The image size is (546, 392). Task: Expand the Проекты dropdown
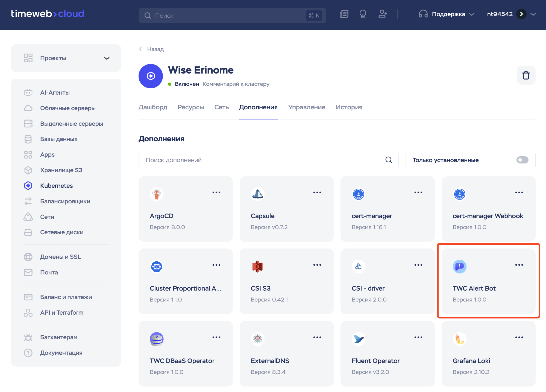click(66, 58)
